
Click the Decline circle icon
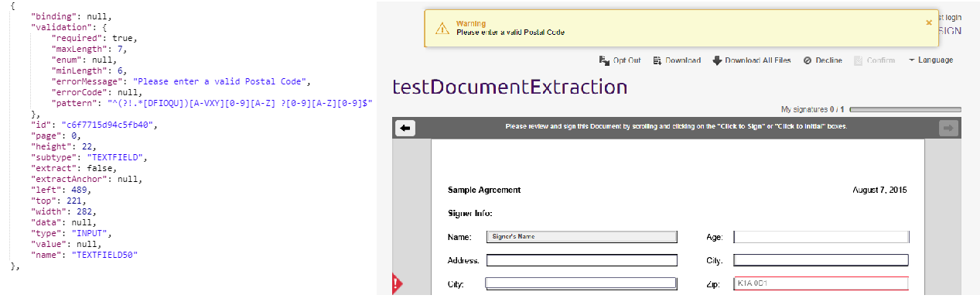[808, 60]
